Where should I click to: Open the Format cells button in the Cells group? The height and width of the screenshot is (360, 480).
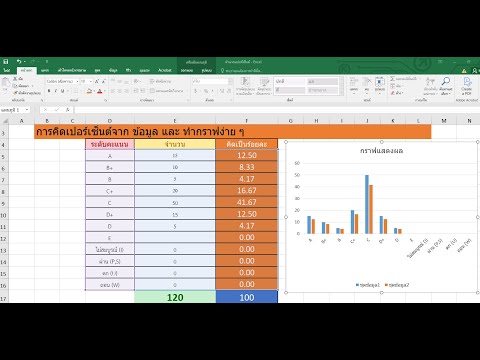380,85
